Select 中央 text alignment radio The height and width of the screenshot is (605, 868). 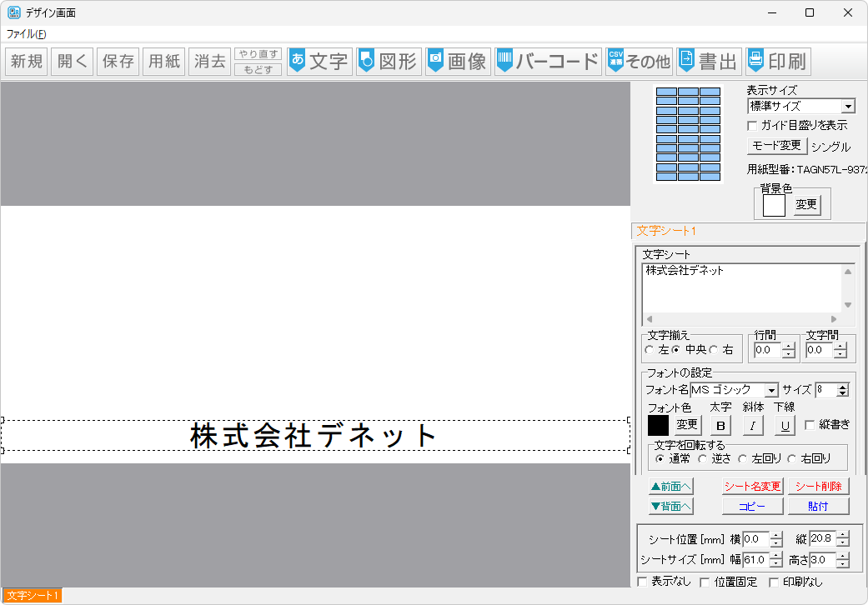point(676,349)
